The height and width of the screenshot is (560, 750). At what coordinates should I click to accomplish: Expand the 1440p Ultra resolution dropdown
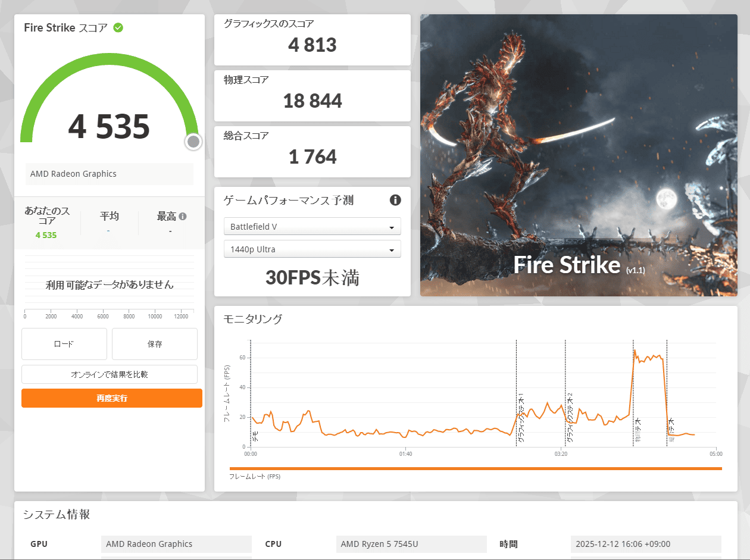coord(312,249)
